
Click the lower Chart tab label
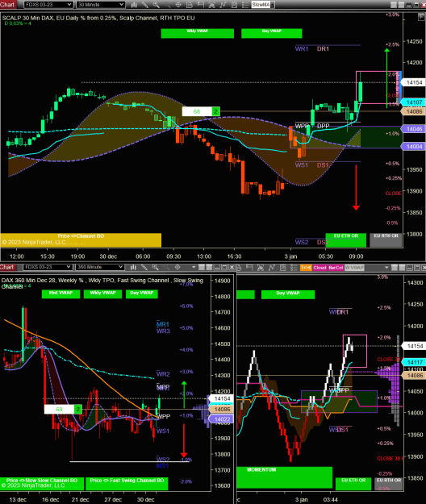[x=7, y=267]
